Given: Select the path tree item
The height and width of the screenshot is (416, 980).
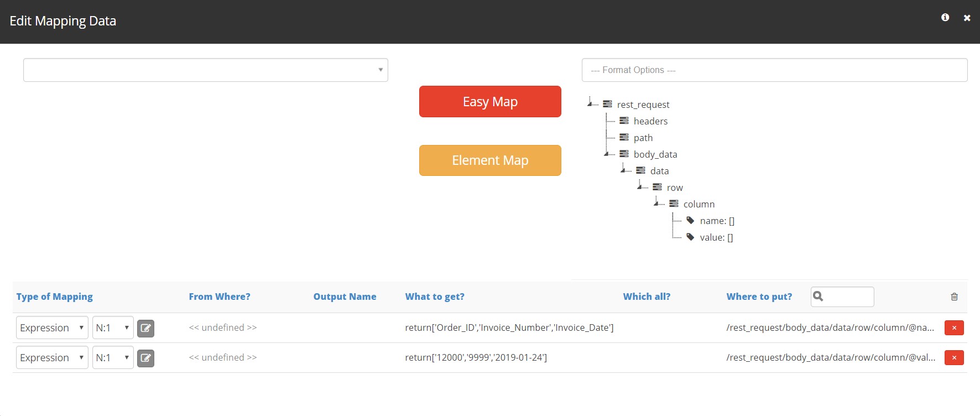Looking at the screenshot, I should pyautogui.click(x=643, y=138).
